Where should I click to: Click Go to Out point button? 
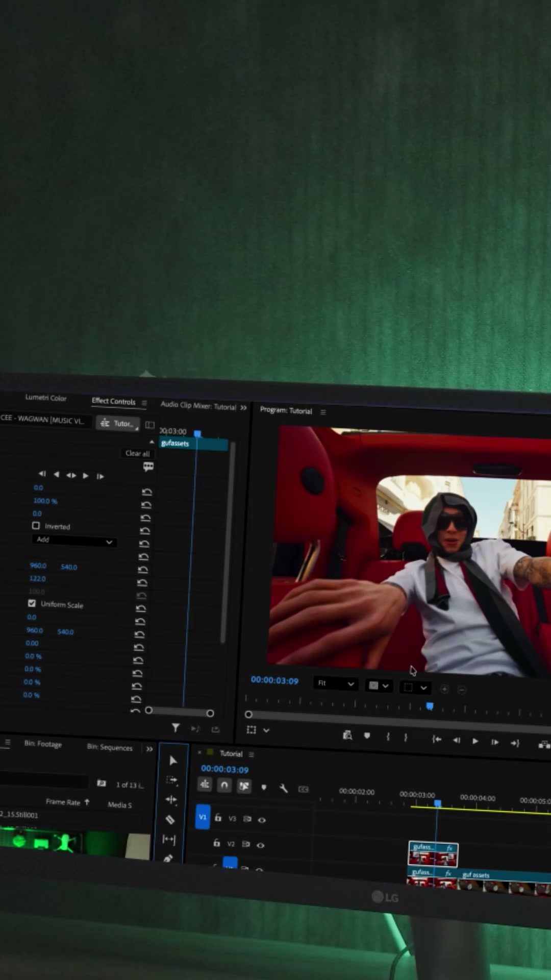pyautogui.click(x=515, y=743)
